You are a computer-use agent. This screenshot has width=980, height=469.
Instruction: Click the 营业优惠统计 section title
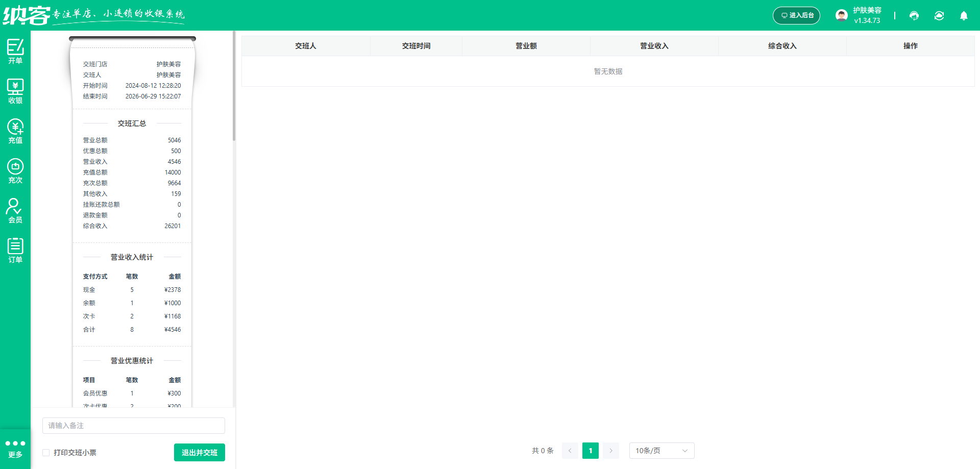coord(132,361)
